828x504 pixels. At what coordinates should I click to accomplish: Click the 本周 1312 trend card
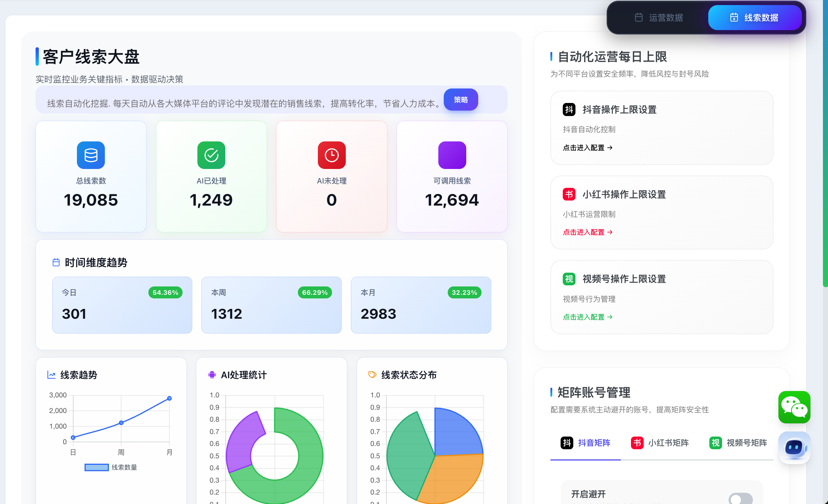coord(271,305)
